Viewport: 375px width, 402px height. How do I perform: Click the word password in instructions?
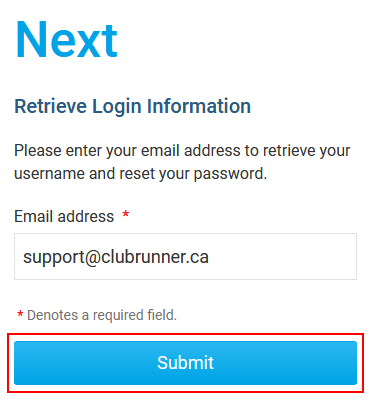(230, 174)
